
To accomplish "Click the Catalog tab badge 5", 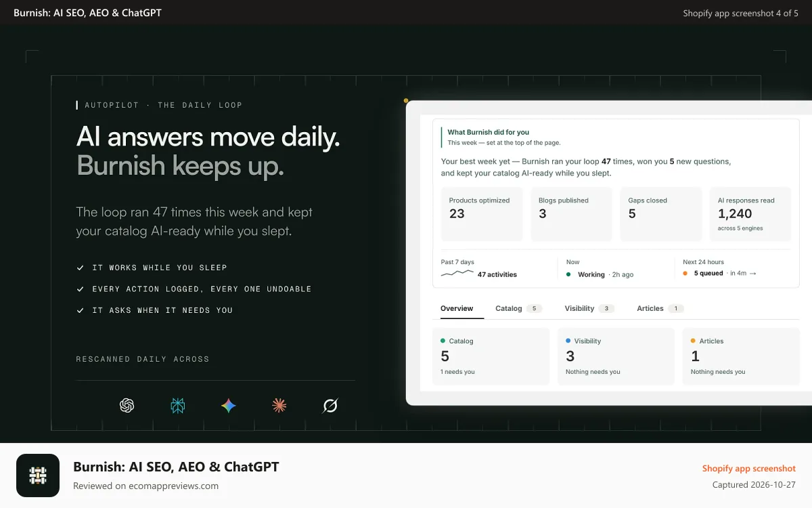I will pyautogui.click(x=534, y=308).
